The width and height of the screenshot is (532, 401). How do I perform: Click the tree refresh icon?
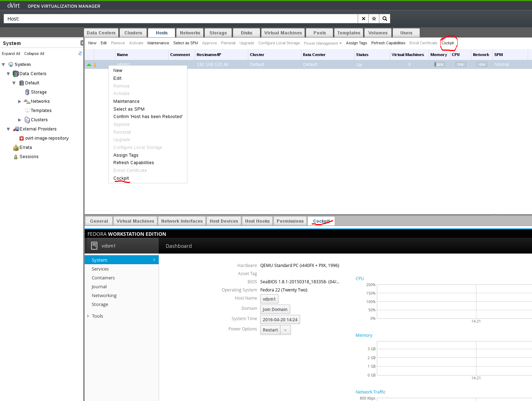click(x=80, y=54)
